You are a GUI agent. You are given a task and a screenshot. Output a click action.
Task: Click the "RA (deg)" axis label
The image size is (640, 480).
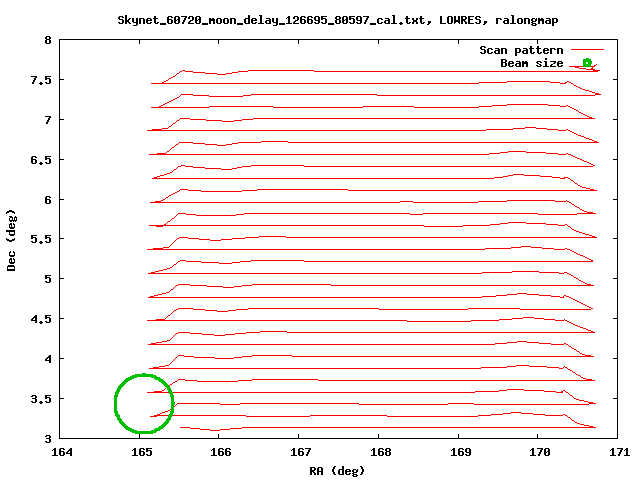point(337,471)
